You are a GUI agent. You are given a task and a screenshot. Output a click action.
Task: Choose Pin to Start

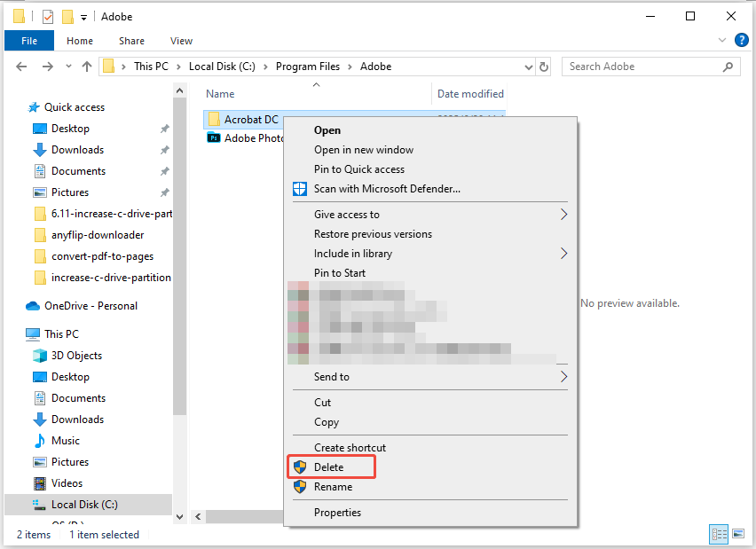[x=340, y=273]
